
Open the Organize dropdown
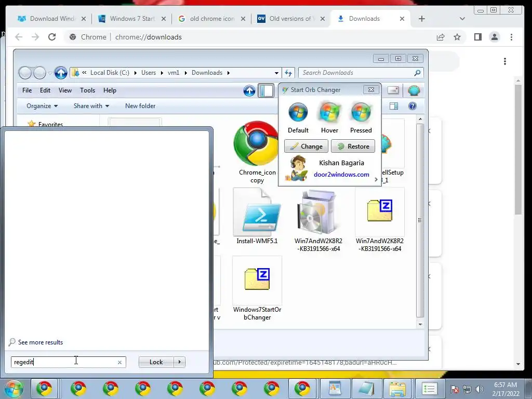[42, 106]
